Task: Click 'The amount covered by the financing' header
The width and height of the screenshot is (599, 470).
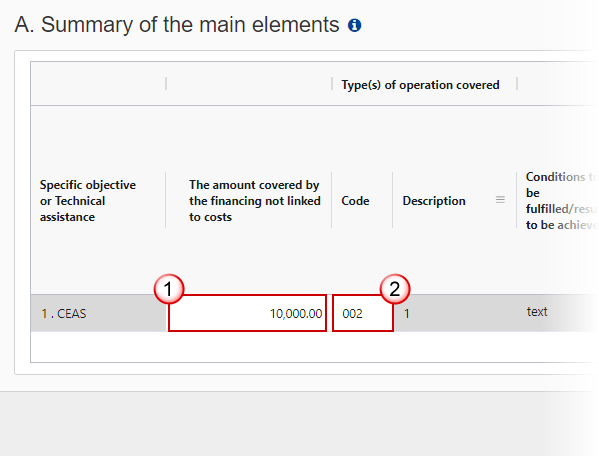Action: pyautogui.click(x=255, y=201)
